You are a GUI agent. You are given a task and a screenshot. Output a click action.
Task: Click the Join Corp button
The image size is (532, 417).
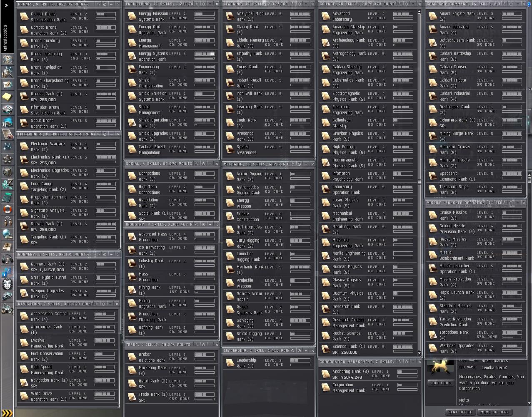[x=440, y=383]
